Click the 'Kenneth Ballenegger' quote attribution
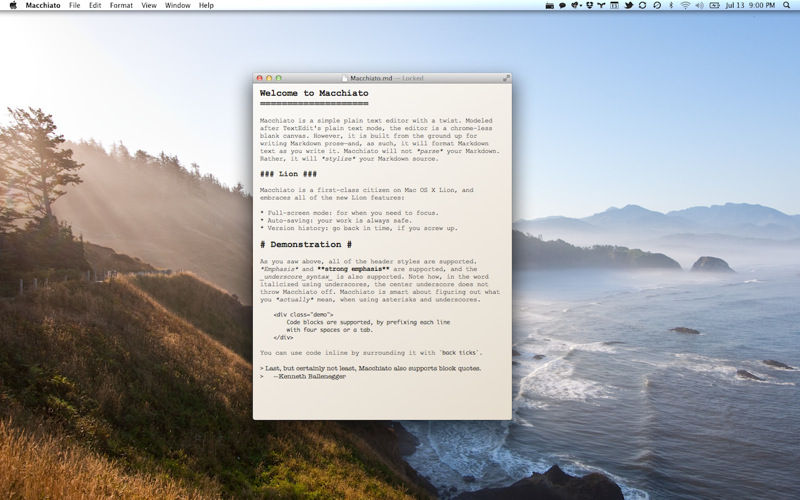The height and width of the screenshot is (500, 800). [x=312, y=376]
